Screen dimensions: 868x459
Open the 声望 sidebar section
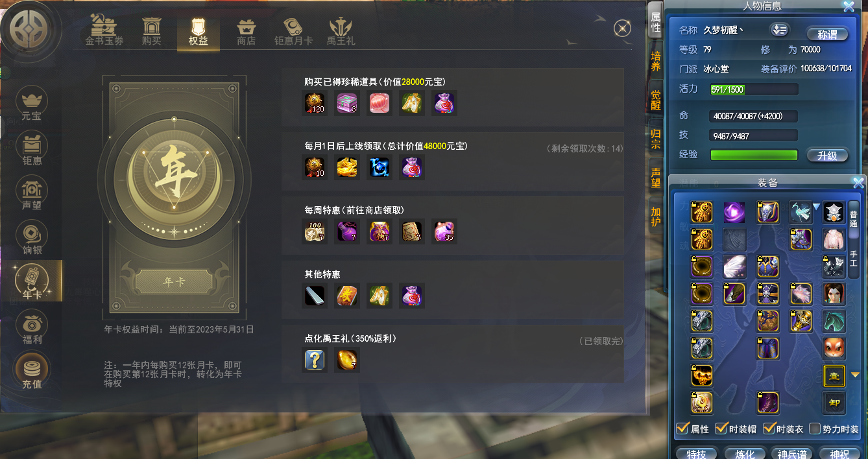(32, 194)
